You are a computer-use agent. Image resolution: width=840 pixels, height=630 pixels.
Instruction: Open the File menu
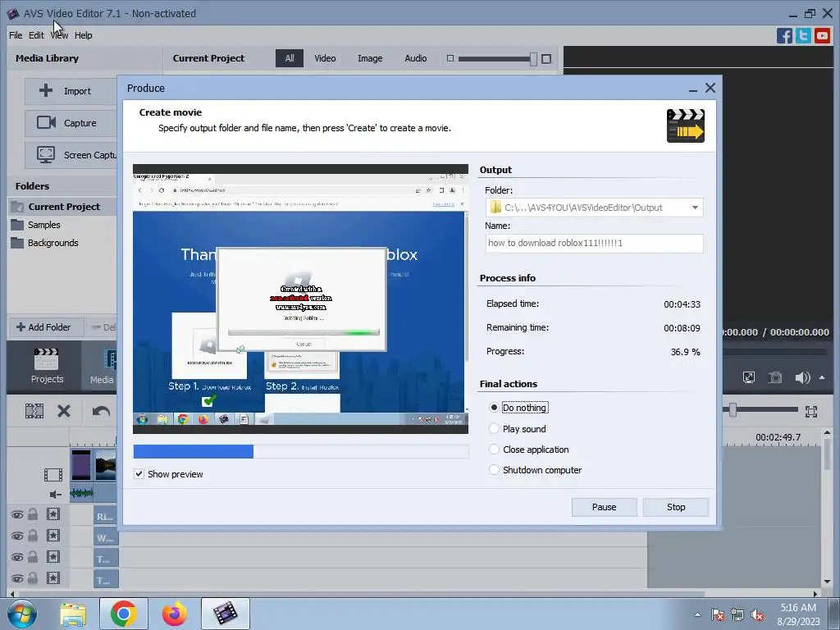coord(16,35)
